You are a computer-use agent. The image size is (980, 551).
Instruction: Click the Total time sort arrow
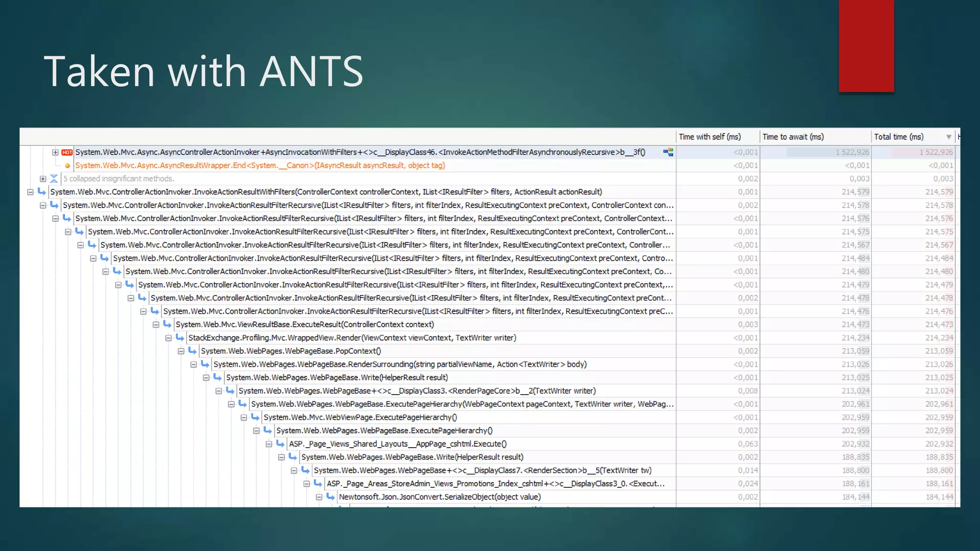point(948,137)
